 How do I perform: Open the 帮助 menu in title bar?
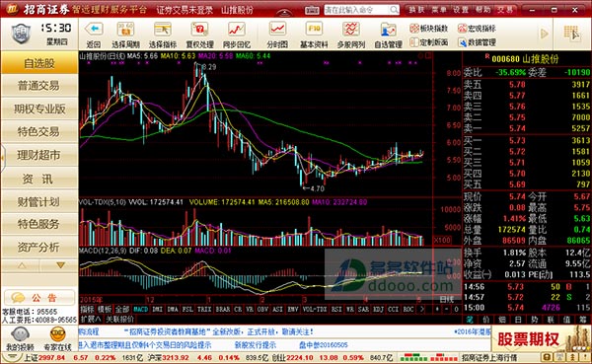click(482, 10)
